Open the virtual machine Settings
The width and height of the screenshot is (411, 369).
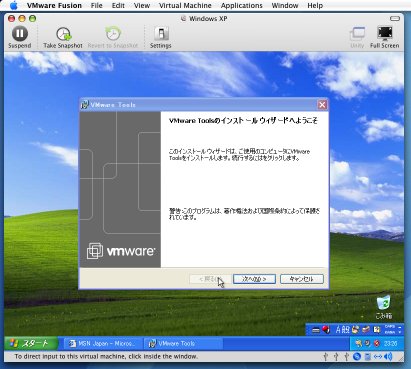tap(161, 38)
